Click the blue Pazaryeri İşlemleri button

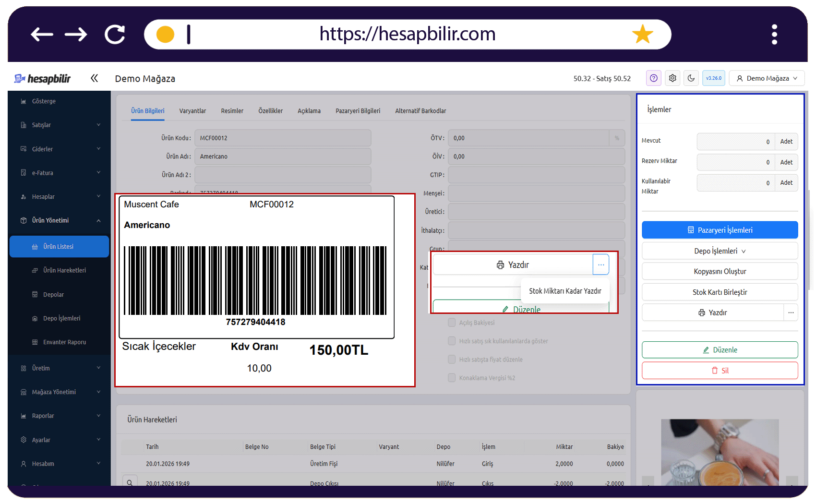click(x=720, y=230)
